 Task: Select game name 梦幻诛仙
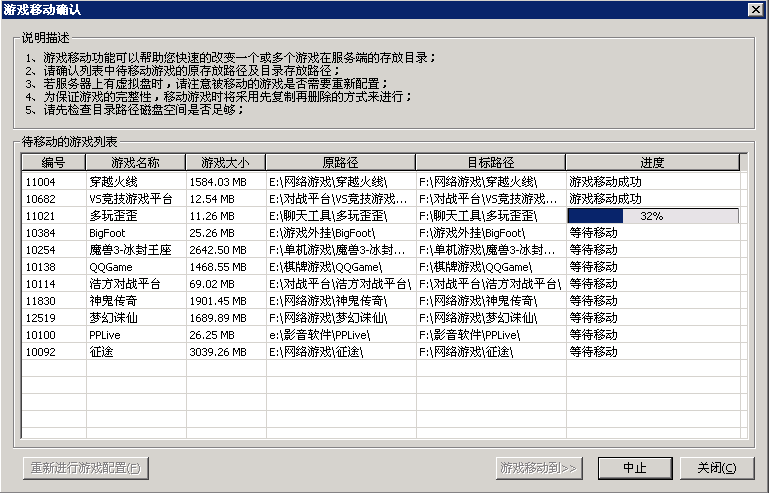click(113, 318)
